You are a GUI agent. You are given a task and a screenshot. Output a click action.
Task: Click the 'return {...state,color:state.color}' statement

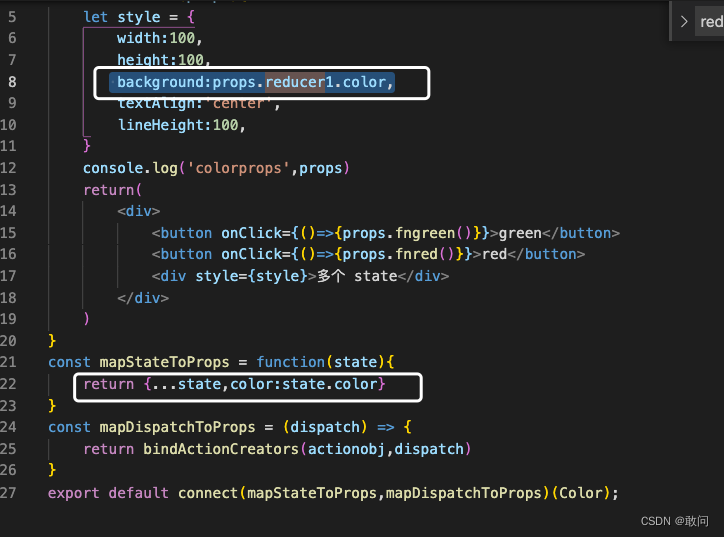click(x=234, y=384)
